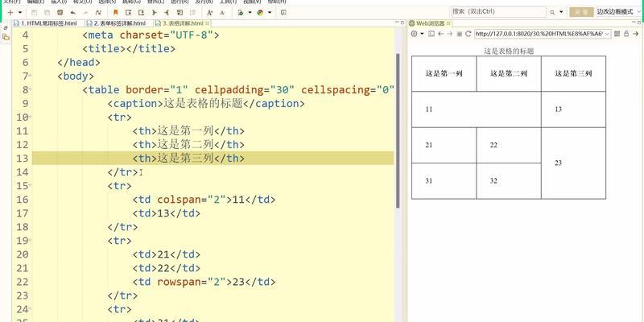644x322 pixels.
Task: Click the increase font size A icon
Action: click(210, 13)
